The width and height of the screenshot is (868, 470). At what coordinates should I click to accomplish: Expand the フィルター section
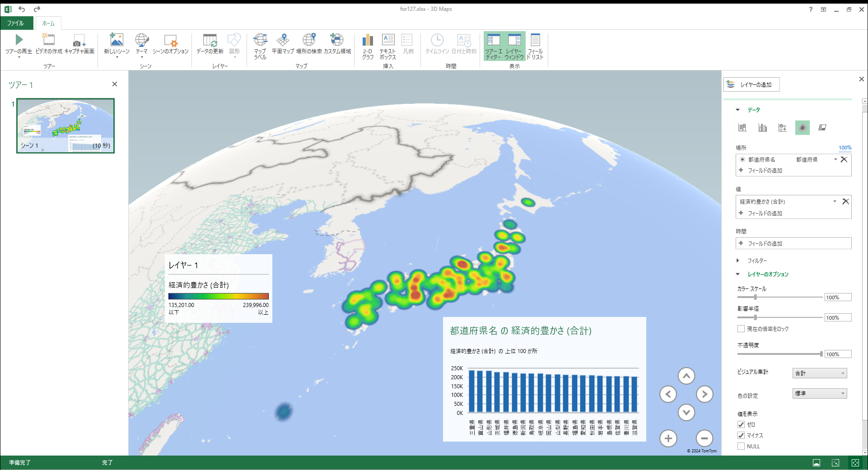point(738,261)
